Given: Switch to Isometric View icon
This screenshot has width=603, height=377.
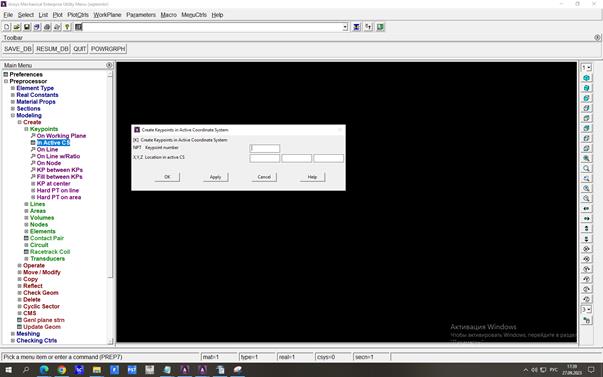Looking at the screenshot, I should tap(586, 78).
